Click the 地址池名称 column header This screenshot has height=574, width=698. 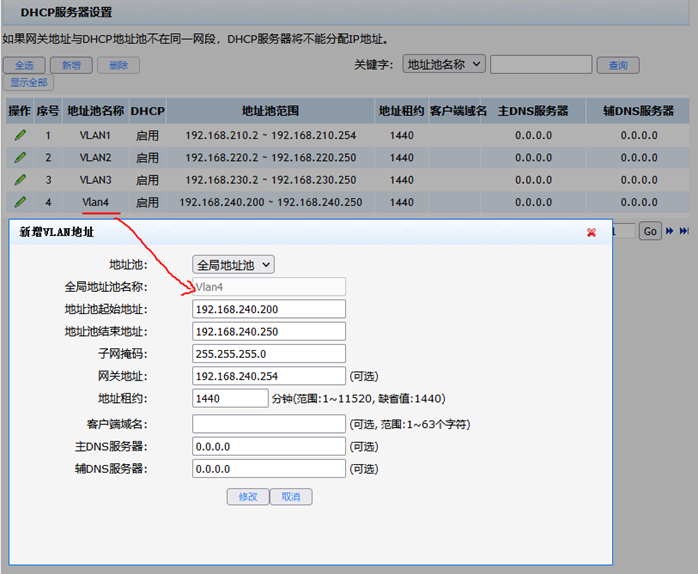click(x=95, y=111)
